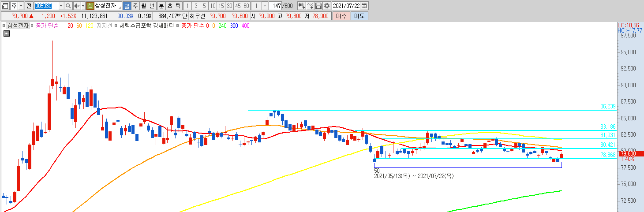Open the custom interval dropdown showing 1

tap(265, 6)
